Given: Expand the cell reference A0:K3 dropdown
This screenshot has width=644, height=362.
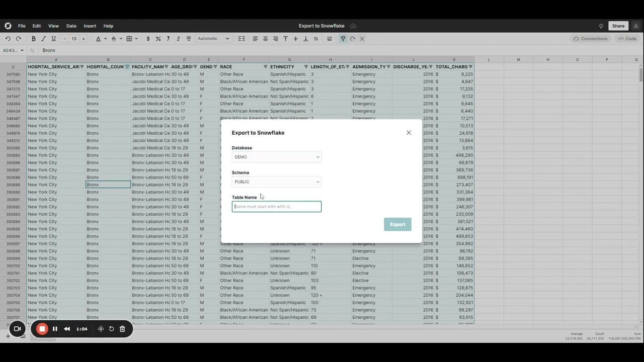Looking at the screenshot, I should coord(22,50).
